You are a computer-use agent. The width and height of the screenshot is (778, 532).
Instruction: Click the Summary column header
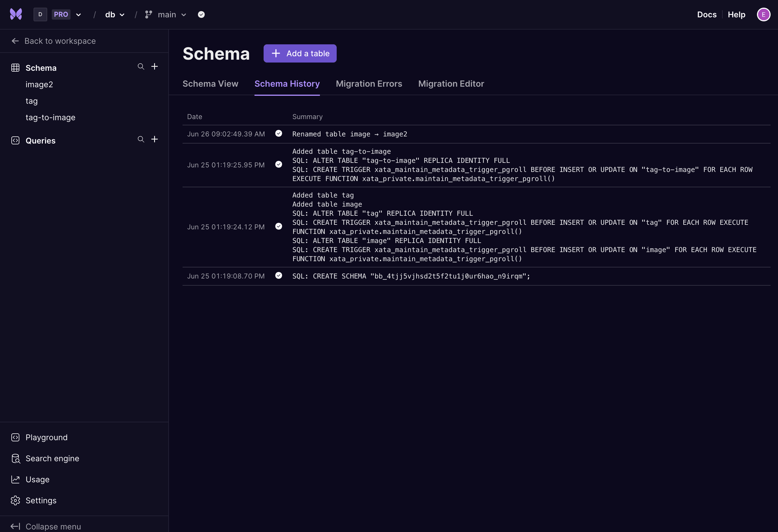point(307,117)
